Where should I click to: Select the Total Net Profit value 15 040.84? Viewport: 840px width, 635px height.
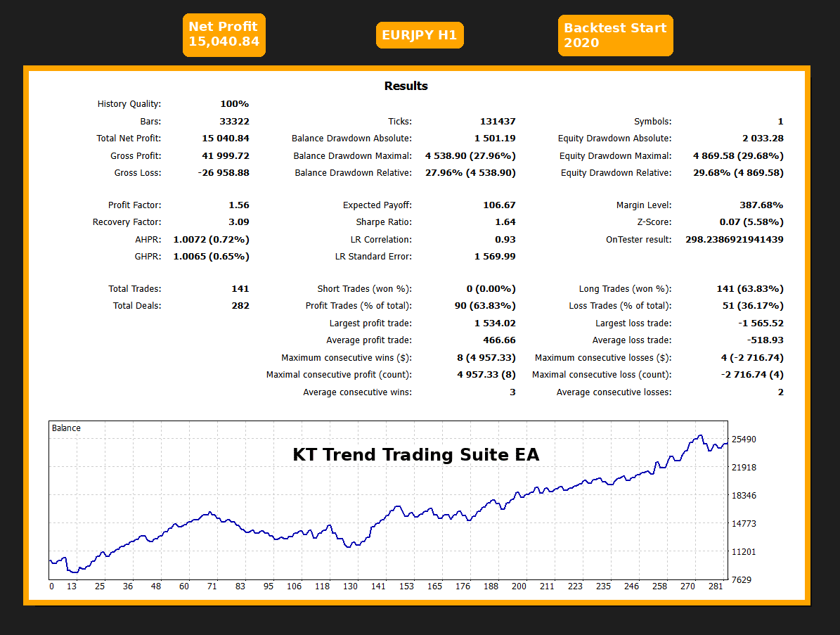pos(226,139)
